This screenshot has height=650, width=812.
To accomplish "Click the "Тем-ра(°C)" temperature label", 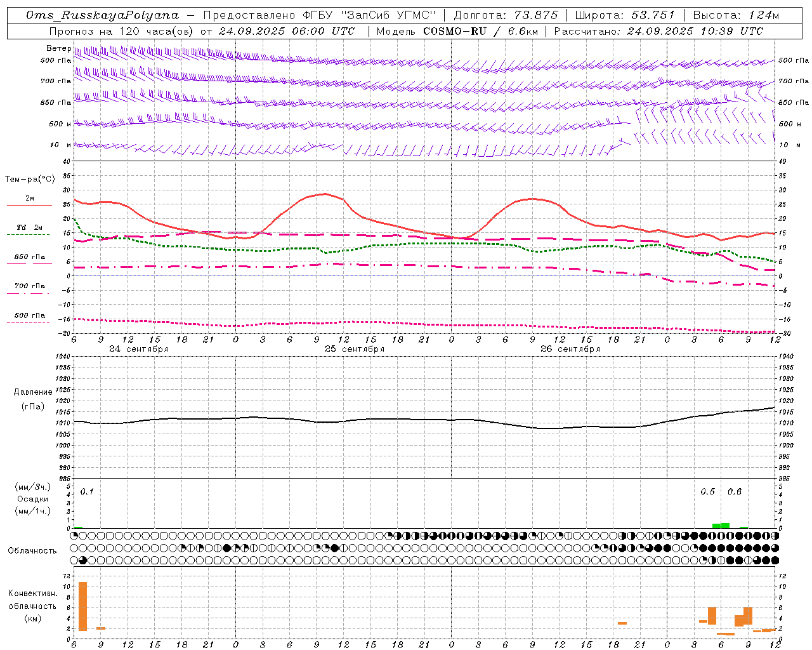I will point(30,180).
